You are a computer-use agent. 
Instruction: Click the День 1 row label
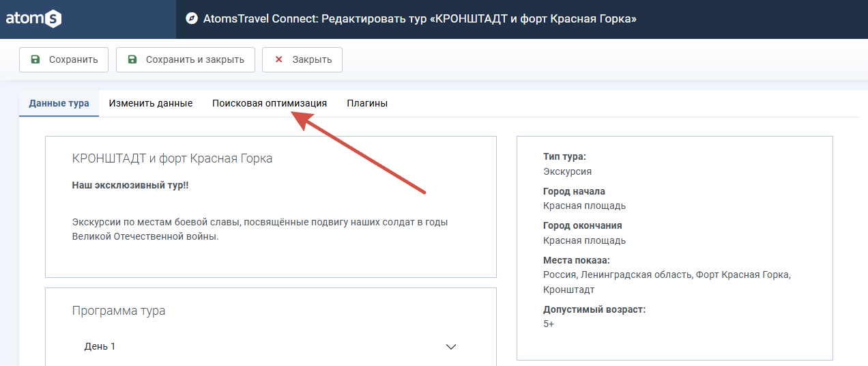(x=100, y=346)
